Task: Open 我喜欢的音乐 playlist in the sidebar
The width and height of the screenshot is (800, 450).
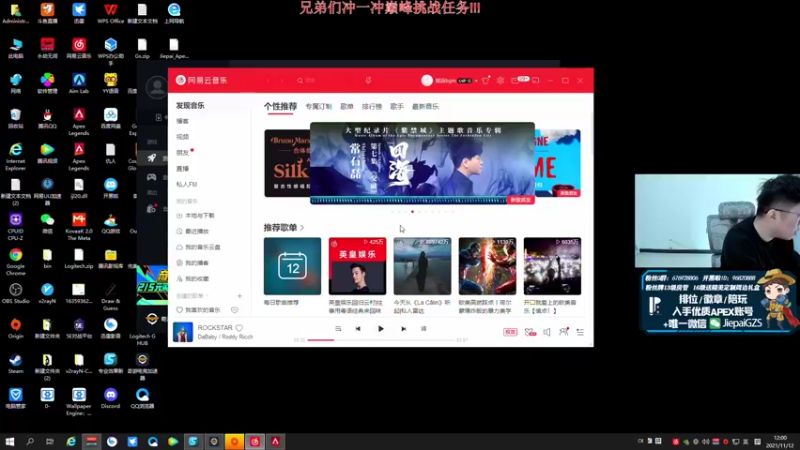Action: click(x=198, y=310)
